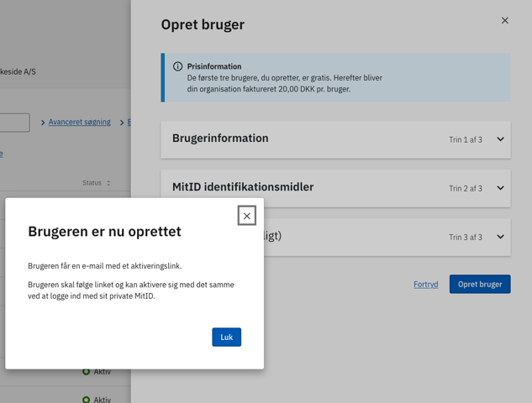
Task: Expand the Trin 3 af 3 chevron
Action: (x=500, y=237)
